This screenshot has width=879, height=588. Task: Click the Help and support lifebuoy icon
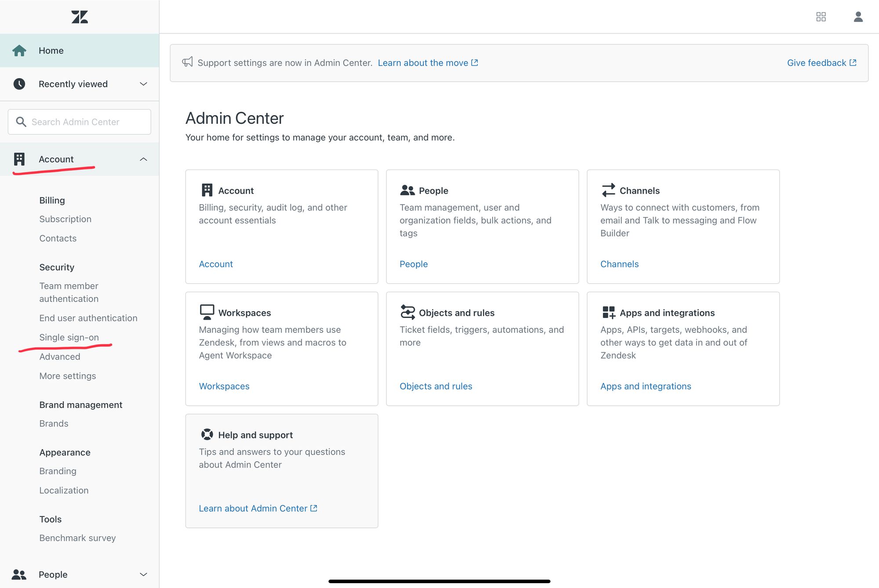pyautogui.click(x=207, y=434)
